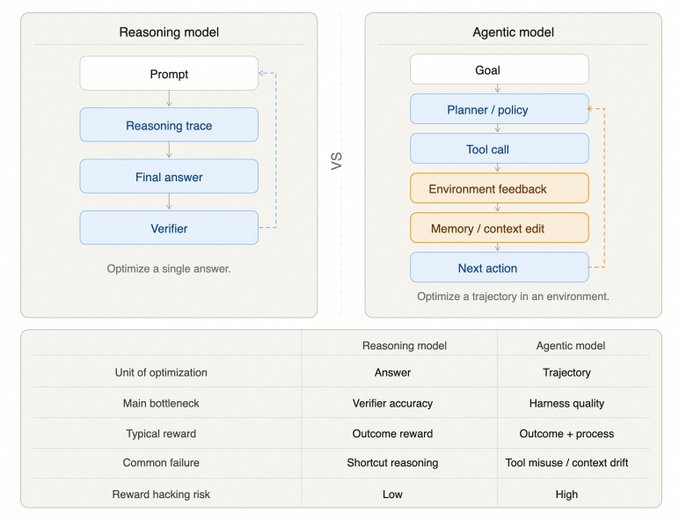Click the Outcome + process table cell
The height and width of the screenshot is (521, 679).
tap(567, 434)
